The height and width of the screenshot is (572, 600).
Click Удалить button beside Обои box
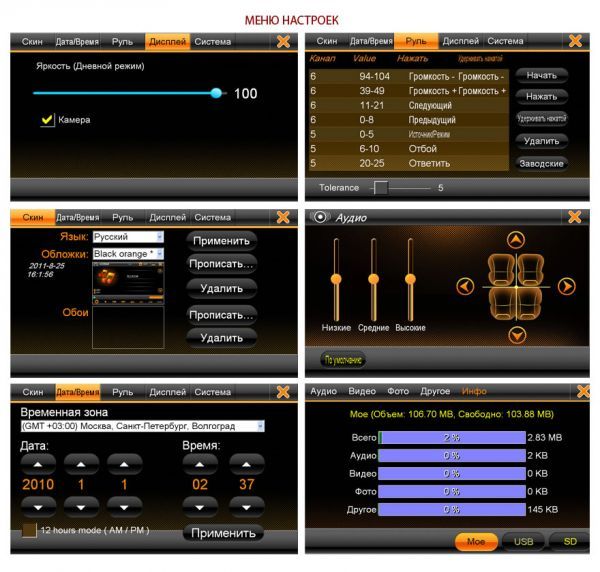click(x=221, y=338)
